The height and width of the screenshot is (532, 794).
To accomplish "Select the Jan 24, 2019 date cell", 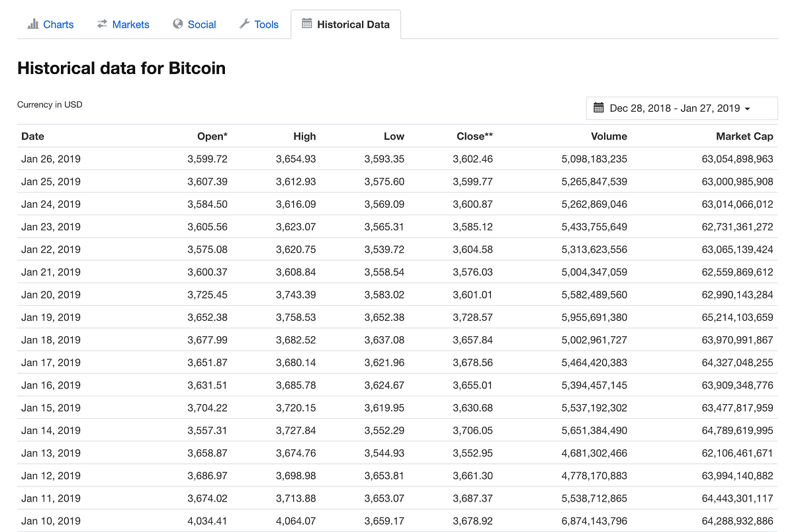I will [x=51, y=204].
